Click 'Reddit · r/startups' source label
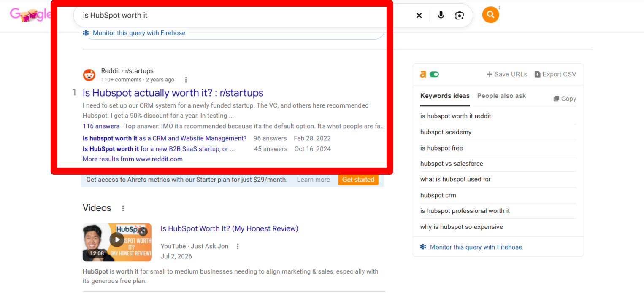This screenshot has width=644, height=293. click(x=127, y=71)
